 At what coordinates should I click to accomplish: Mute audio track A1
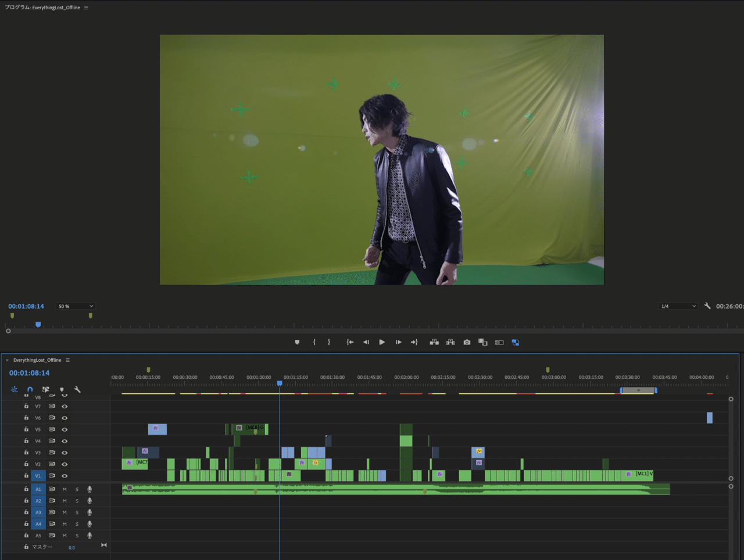[x=65, y=489]
